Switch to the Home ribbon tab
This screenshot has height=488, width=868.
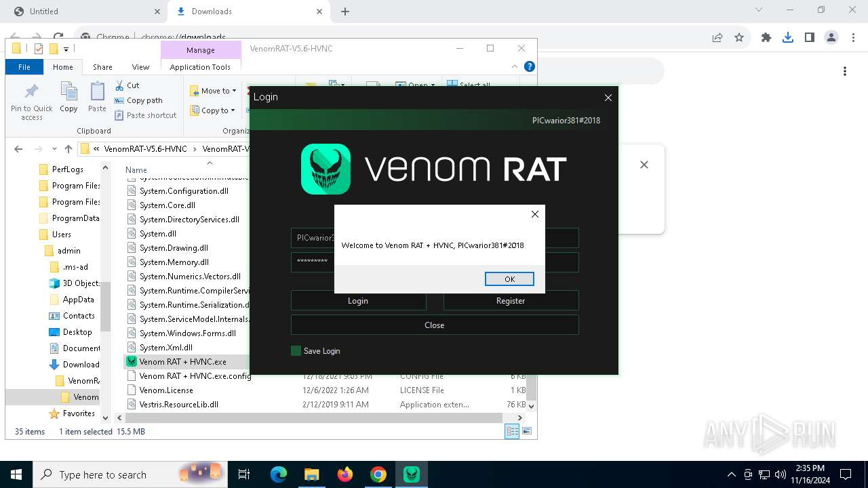pyautogui.click(x=62, y=67)
